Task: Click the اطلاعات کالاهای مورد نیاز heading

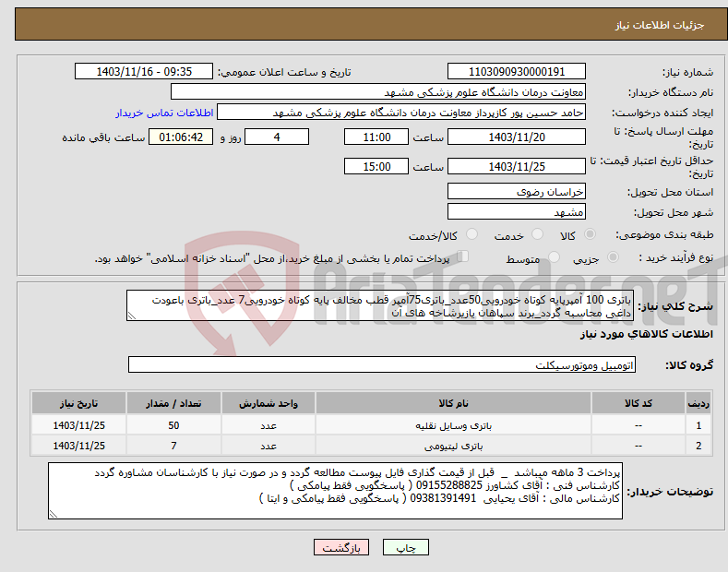Action: pos(646,334)
